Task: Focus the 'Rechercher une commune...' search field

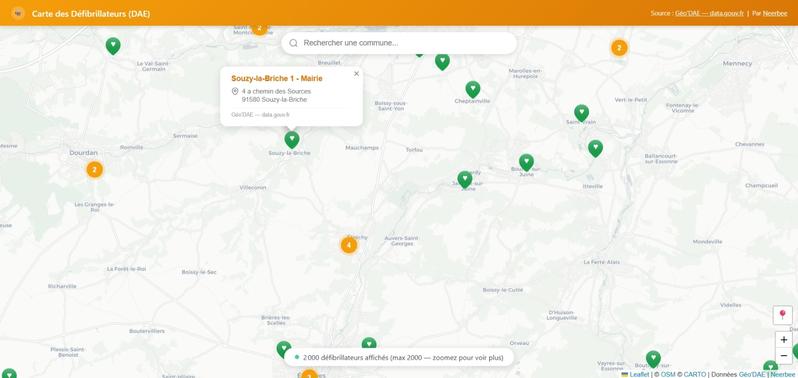Action: (x=399, y=43)
